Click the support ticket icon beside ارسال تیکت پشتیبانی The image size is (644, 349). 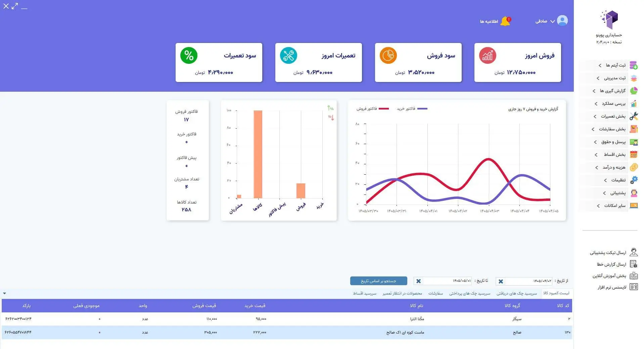point(634,252)
